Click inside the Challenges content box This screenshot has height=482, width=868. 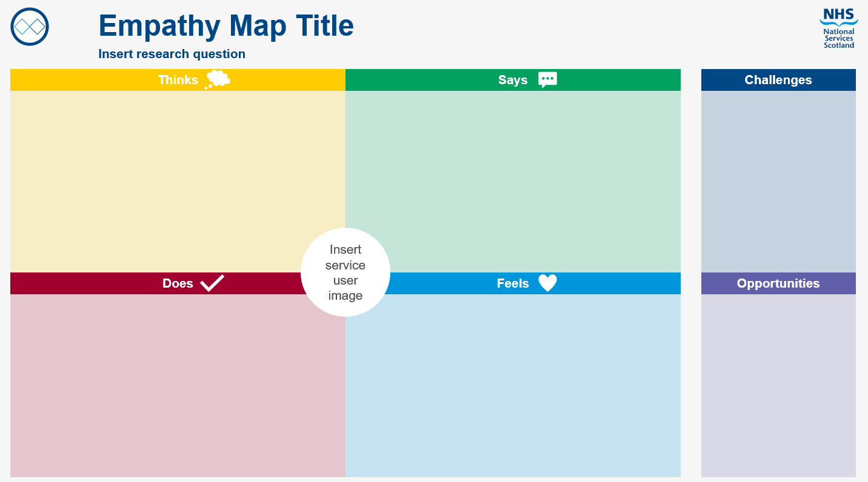point(778,182)
